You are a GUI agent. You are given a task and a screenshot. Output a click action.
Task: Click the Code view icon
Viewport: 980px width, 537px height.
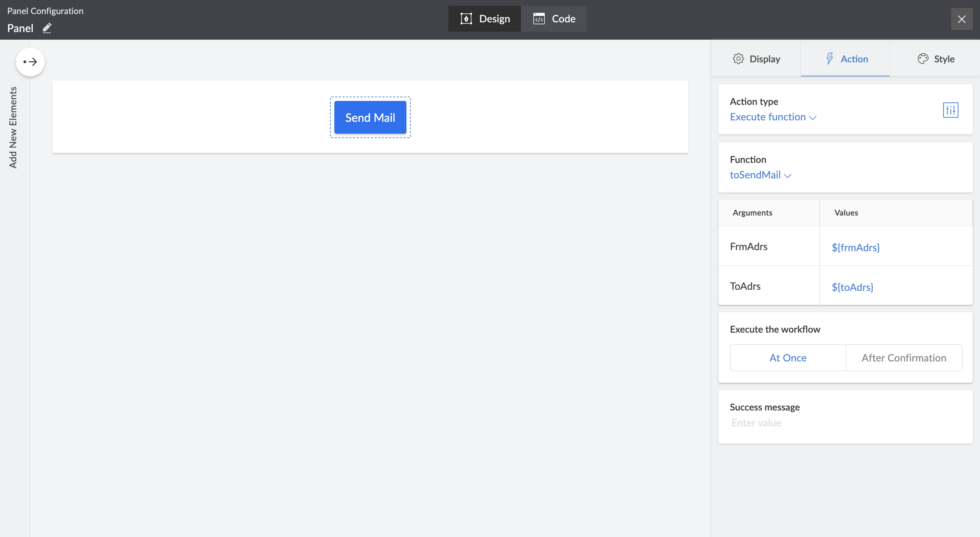pos(539,19)
